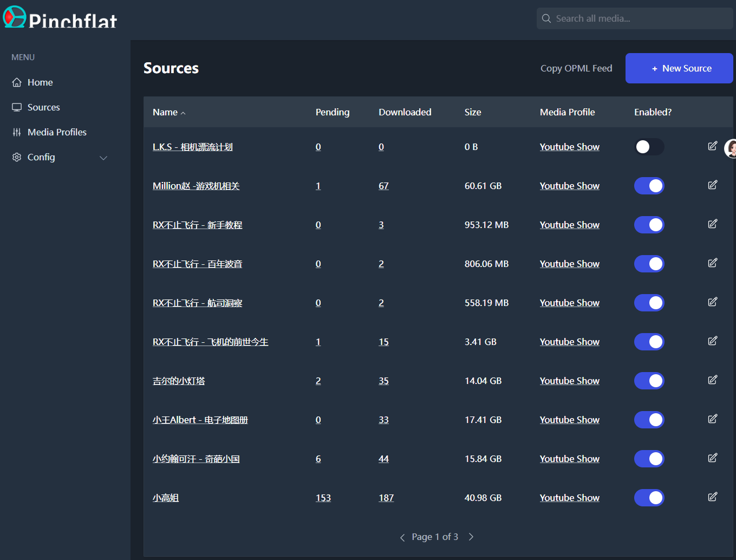
Task: Click the Media Profiles sliders icon
Action: click(x=17, y=132)
